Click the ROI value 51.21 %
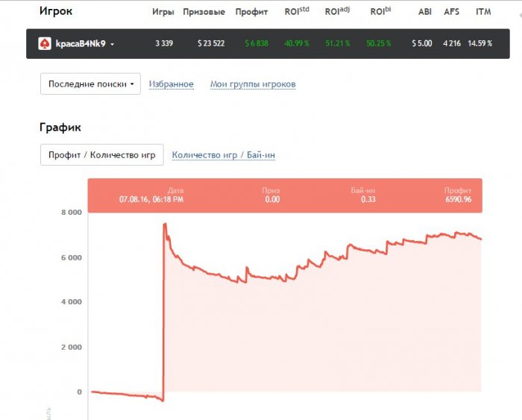The width and height of the screenshot is (522, 420). click(338, 43)
